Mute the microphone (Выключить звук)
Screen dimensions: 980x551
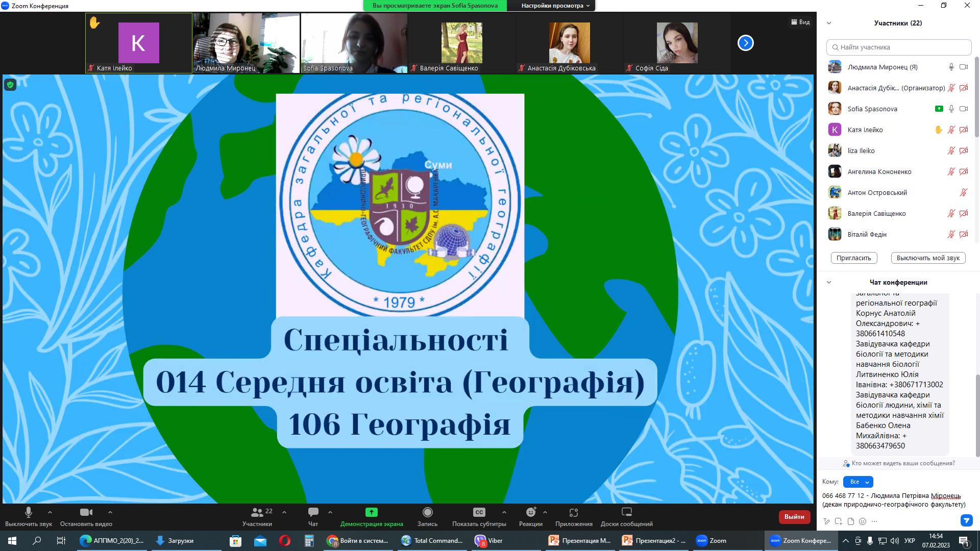coord(29,512)
